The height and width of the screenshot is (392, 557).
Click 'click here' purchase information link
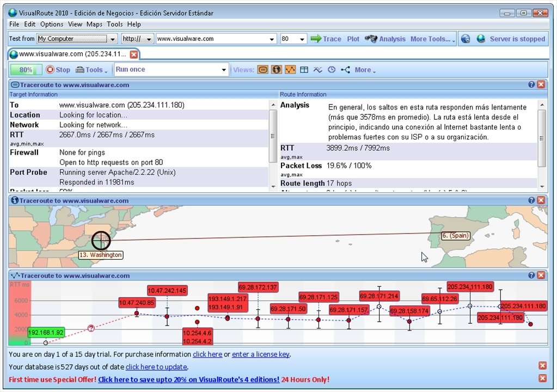tap(207, 354)
